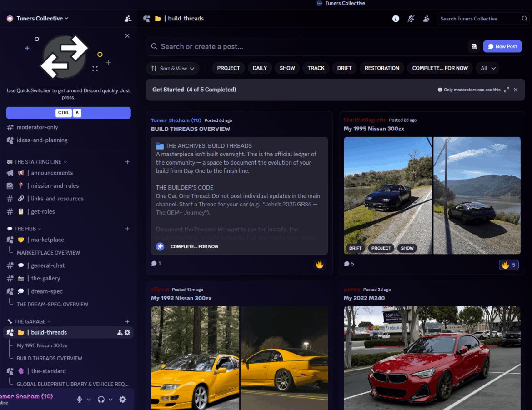
Task: View red BMW M240 photo
Action: click(x=432, y=358)
